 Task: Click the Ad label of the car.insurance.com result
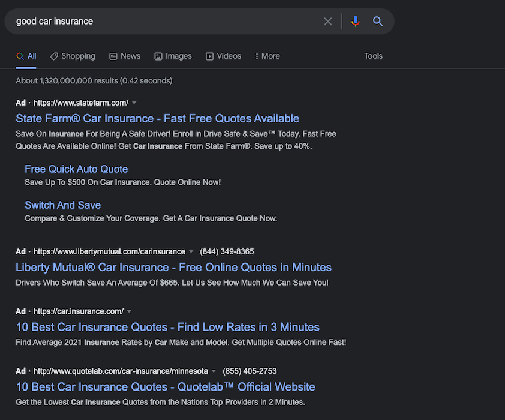tap(20, 311)
